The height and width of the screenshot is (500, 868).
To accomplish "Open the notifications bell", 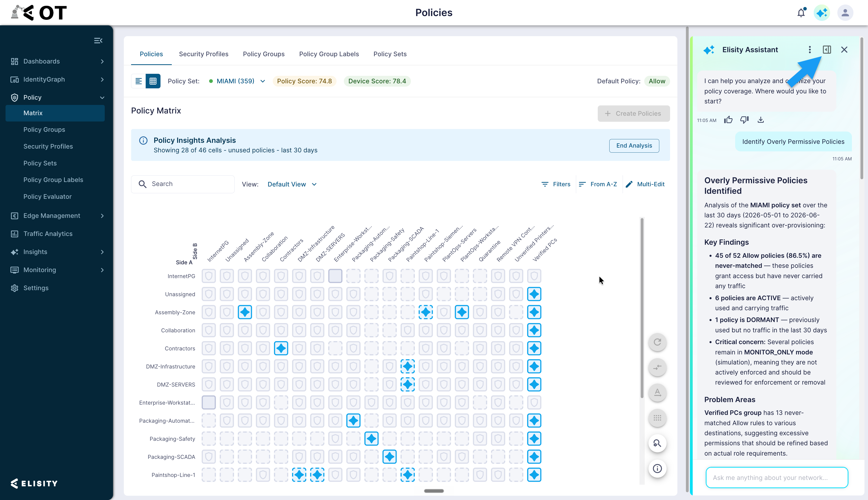I will pos(801,13).
